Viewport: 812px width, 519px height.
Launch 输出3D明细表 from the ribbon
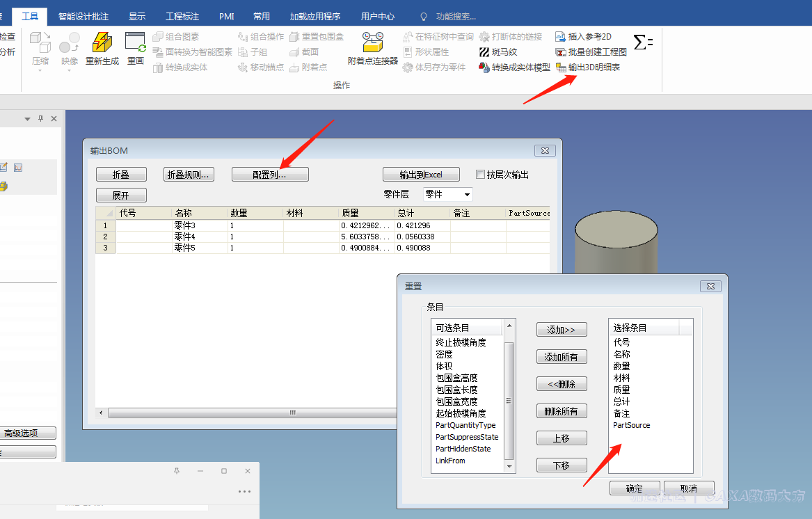coord(588,67)
